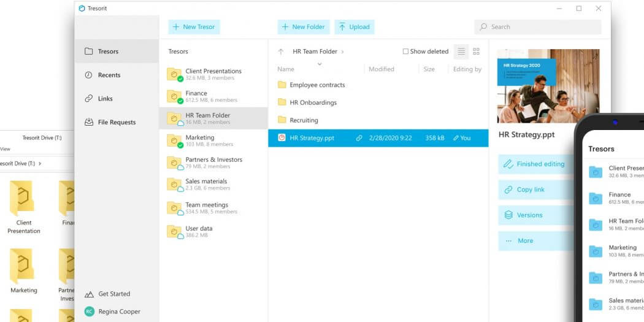Open the Tresors sidebar section

(117, 52)
